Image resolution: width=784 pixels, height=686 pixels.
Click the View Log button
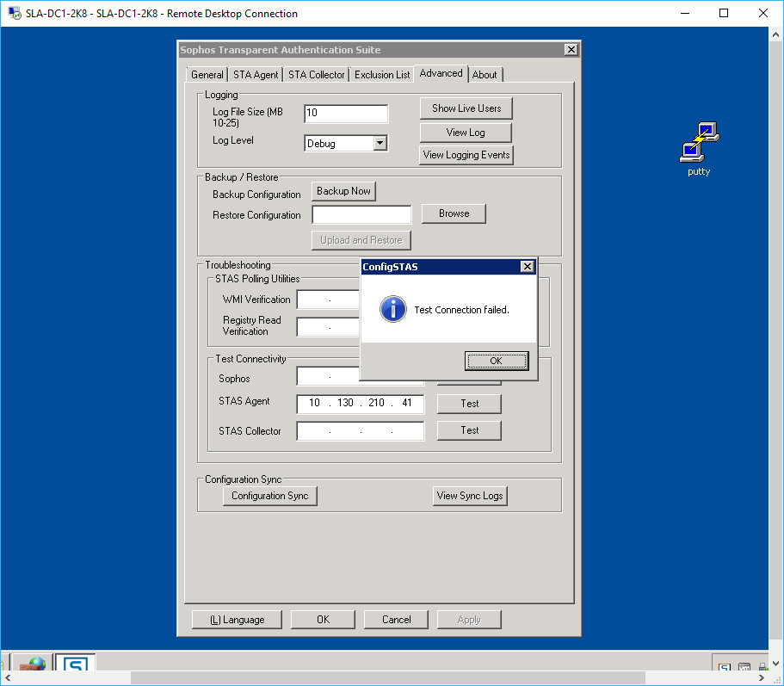click(466, 133)
